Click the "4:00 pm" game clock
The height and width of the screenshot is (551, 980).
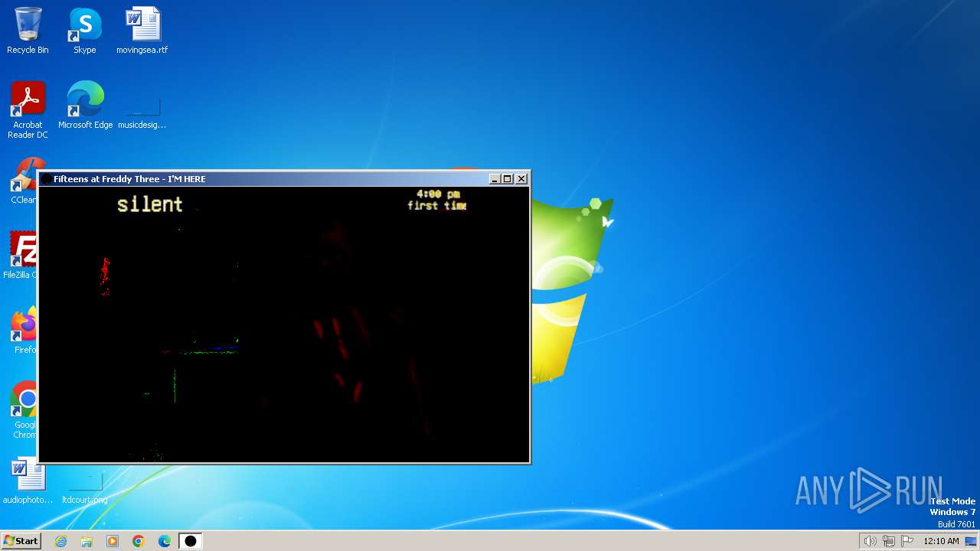(438, 194)
